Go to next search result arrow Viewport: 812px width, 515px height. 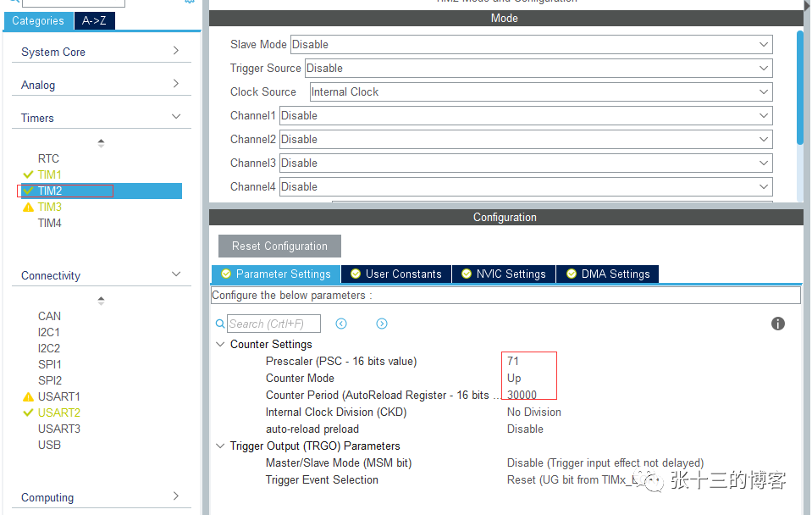(382, 324)
